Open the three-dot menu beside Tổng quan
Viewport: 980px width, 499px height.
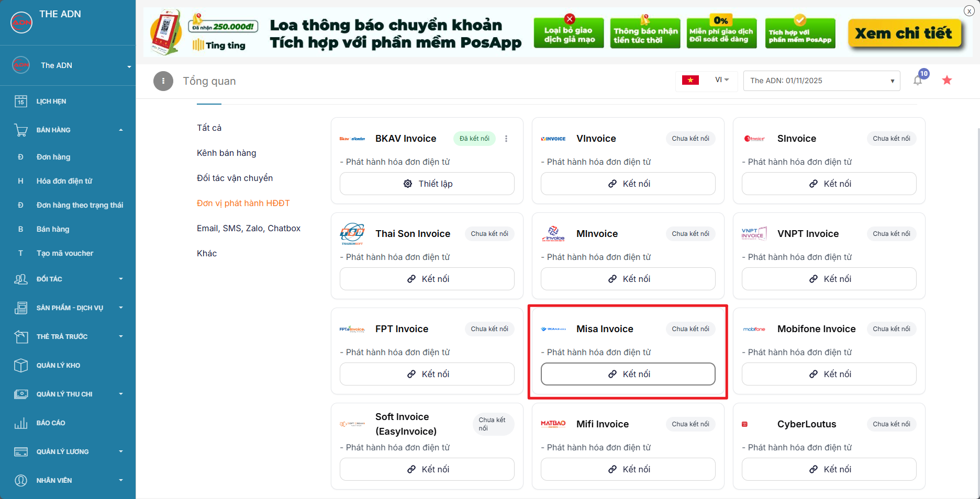163,81
